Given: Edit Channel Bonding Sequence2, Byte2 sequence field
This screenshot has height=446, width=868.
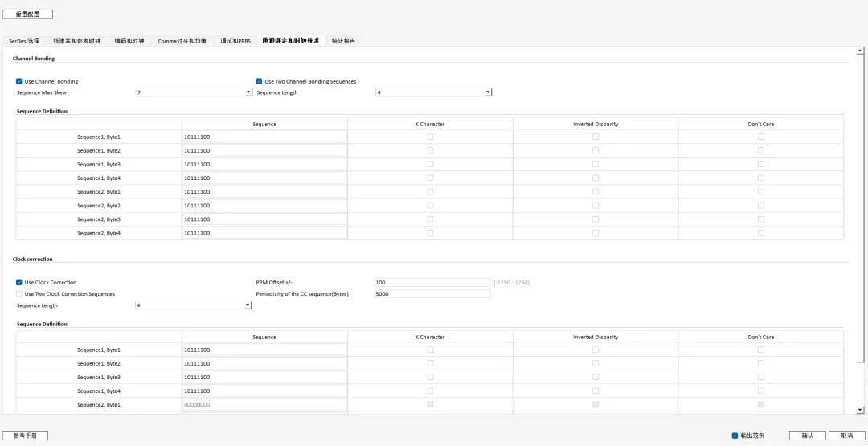Looking at the screenshot, I should tap(264, 206).
